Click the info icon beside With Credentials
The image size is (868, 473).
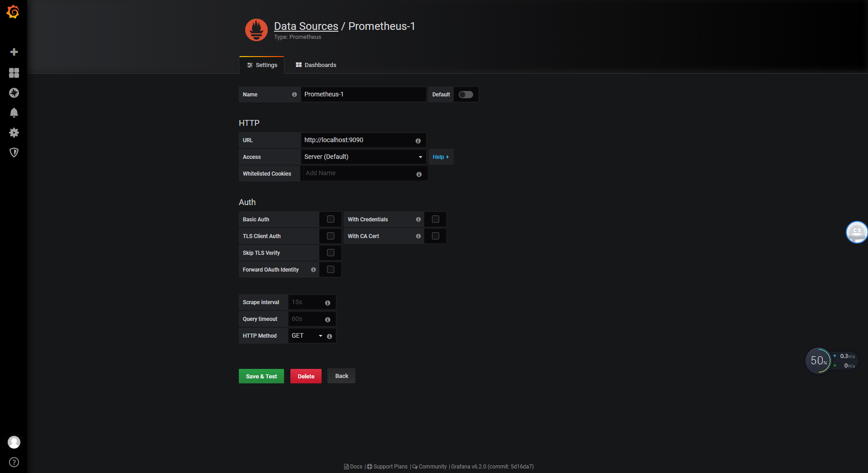click(x=418, y=220)
